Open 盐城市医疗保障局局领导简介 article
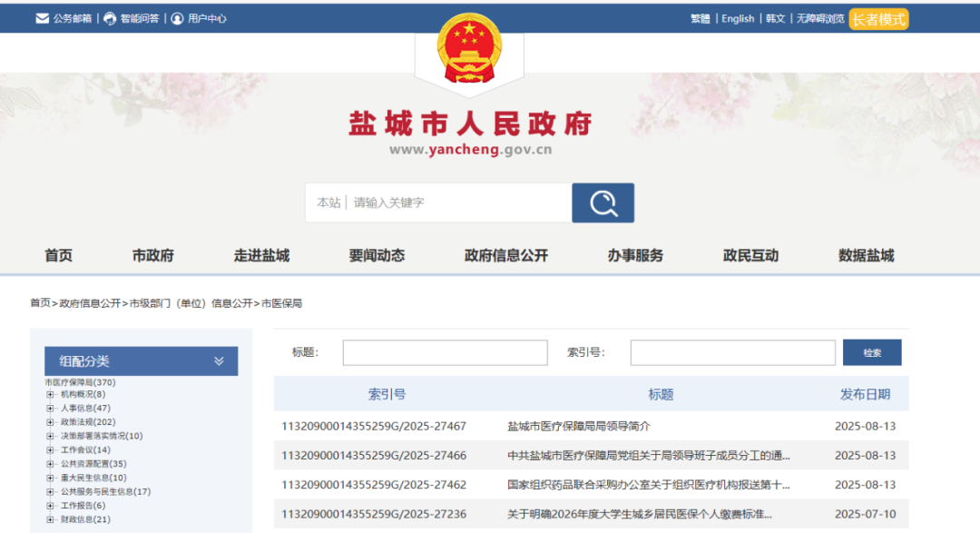 click(x=579, y=426)
